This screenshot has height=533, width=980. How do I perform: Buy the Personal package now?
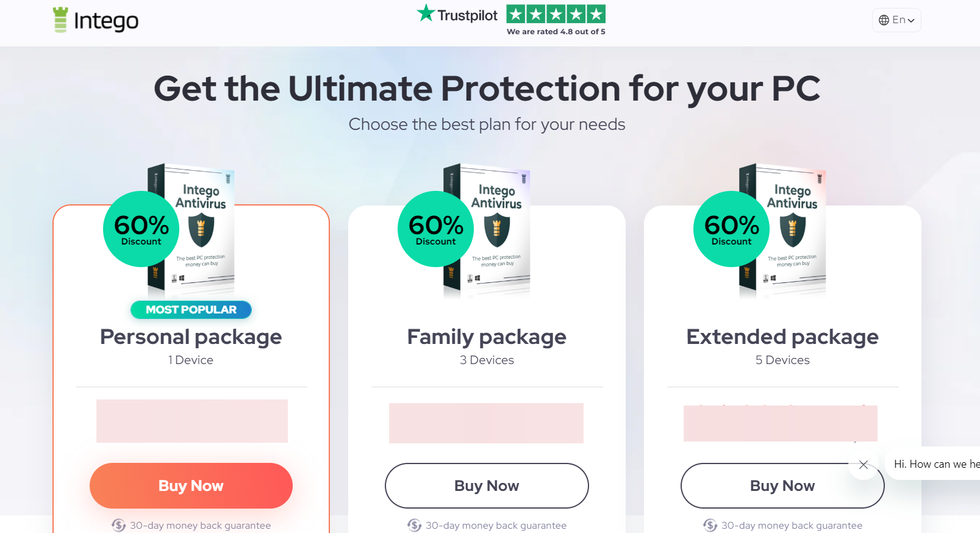[x=191, y=485]
